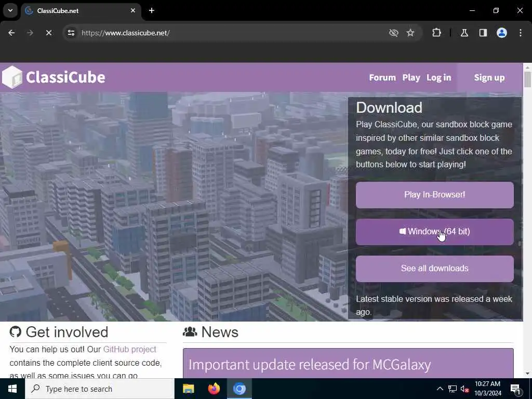Bookmark this page with the star icon
Image resolution: width=532 pixels, height=399 pixels.
pos(410,33)
